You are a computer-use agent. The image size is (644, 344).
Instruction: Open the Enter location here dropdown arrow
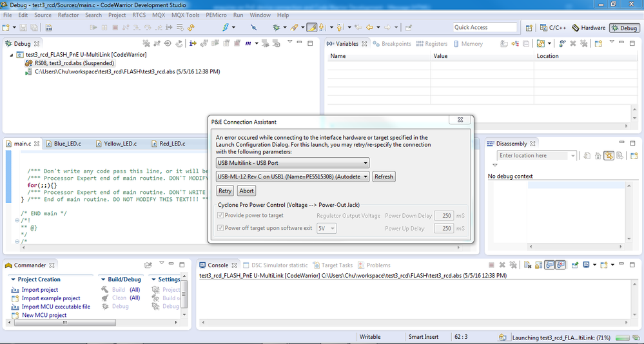pyautogui.click(x=572, y=156)
